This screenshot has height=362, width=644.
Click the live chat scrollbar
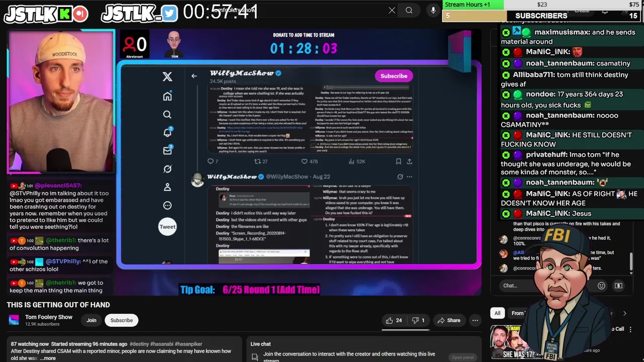point(631,261)
